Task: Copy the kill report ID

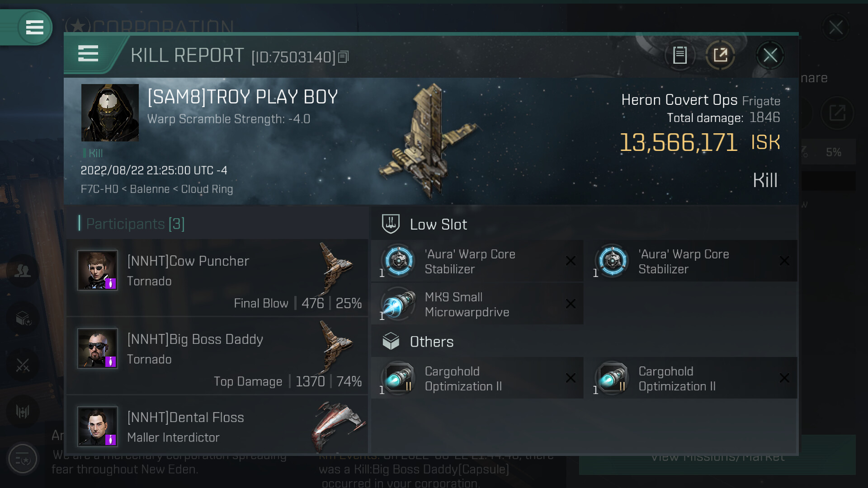Action: 344,57
